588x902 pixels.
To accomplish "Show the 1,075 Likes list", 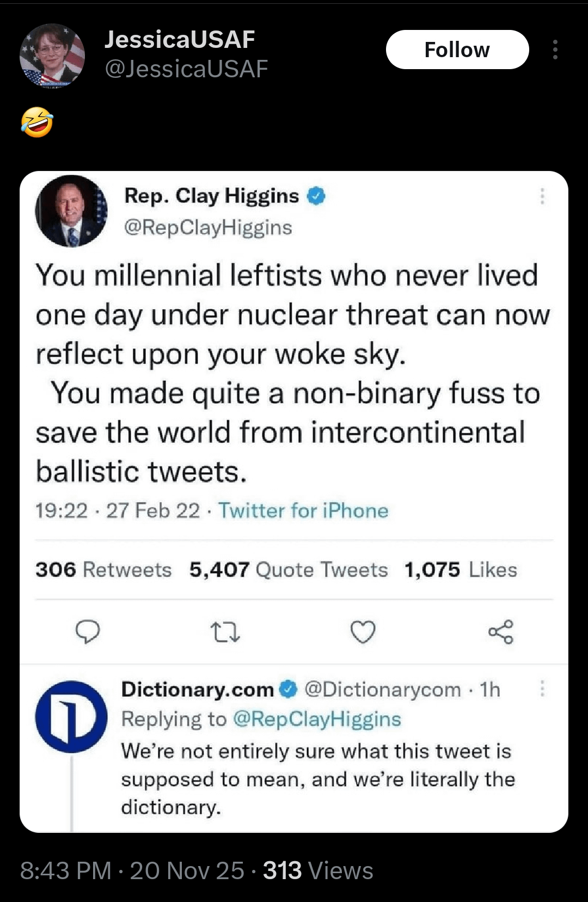I will pos(461,569).
